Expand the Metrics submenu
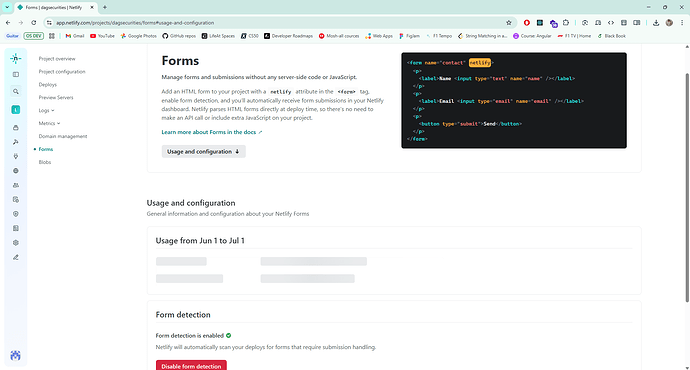 tap(49, 123)
